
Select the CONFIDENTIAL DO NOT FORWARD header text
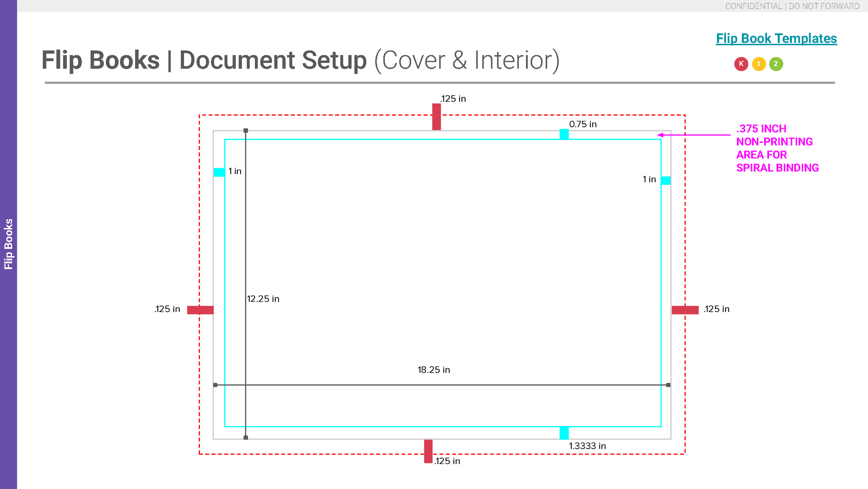(792, 6)
